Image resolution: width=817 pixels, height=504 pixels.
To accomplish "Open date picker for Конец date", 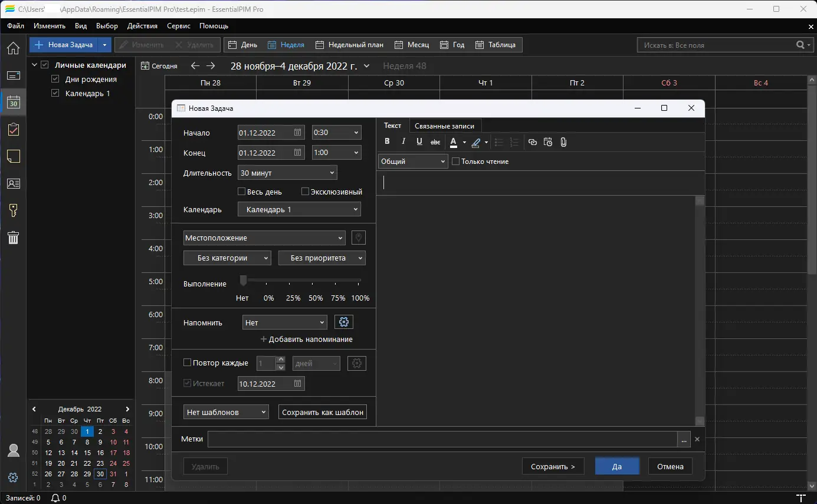I will coord(298,153).
